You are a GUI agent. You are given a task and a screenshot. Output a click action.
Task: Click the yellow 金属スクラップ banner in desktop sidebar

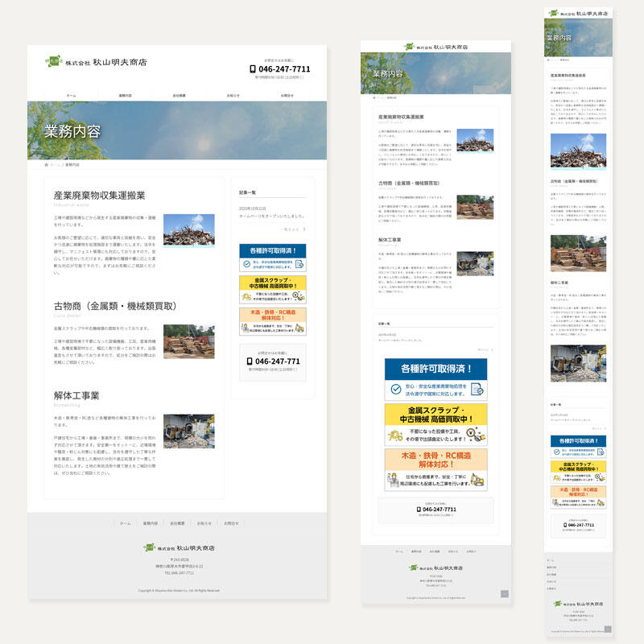point(273,288)
